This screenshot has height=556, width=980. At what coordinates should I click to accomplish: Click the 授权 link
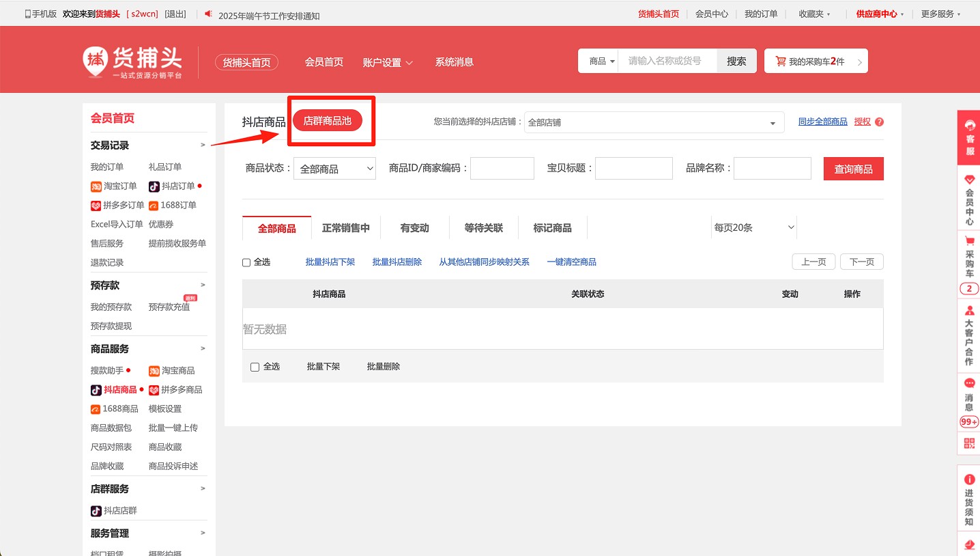click(x=863, y=122)
